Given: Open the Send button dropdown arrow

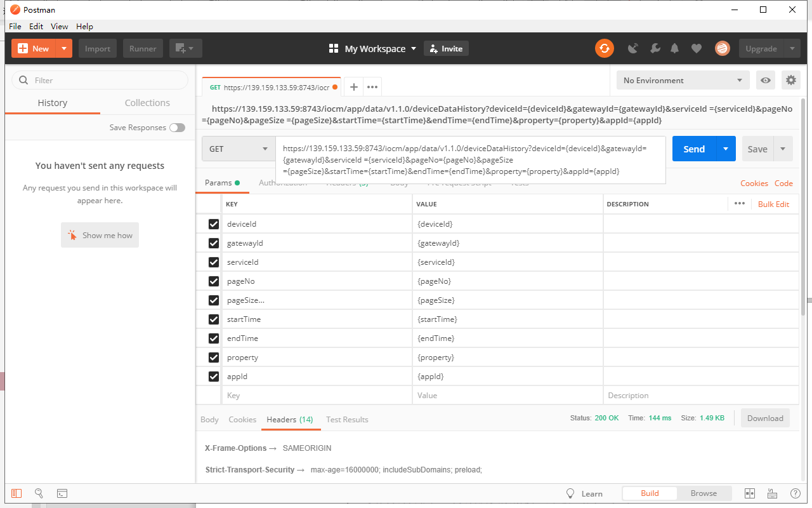Looking at the screenshot, I should (x=726, y=149).
